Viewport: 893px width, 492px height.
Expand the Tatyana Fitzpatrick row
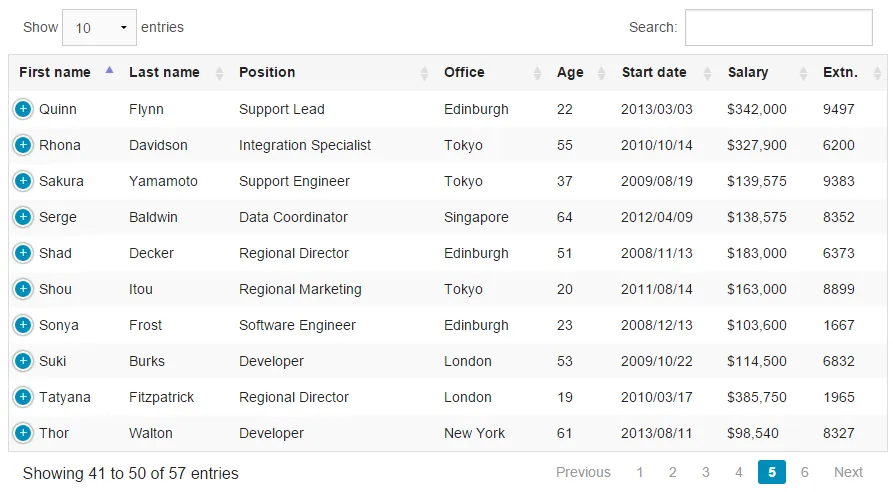22,397
